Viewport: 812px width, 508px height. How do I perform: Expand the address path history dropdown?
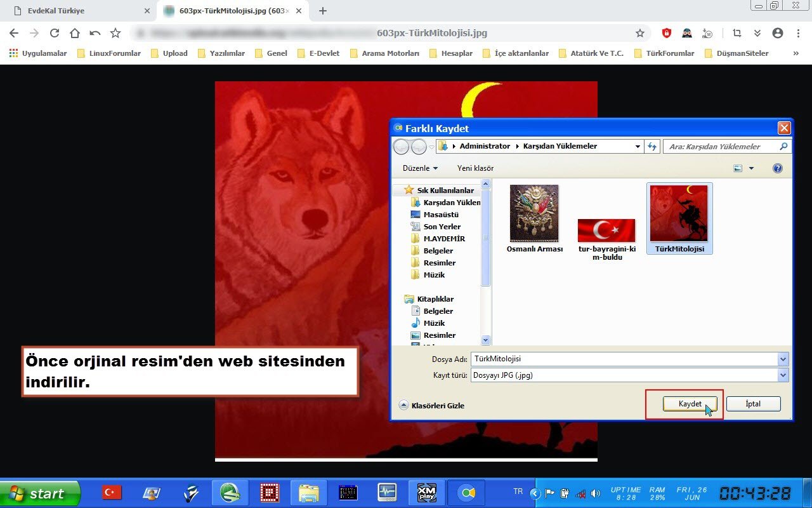pos(638,147)
